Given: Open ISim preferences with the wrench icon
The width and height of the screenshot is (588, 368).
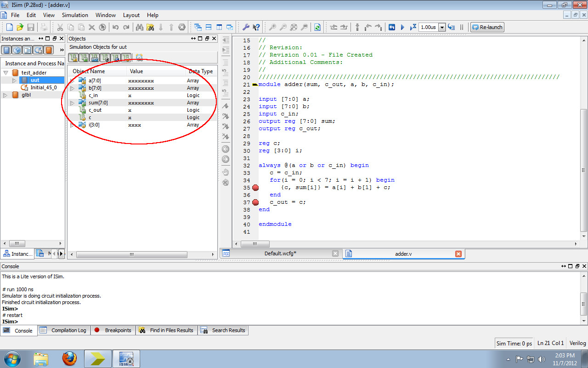Looking at the screenshot, I should click(246, 27).
